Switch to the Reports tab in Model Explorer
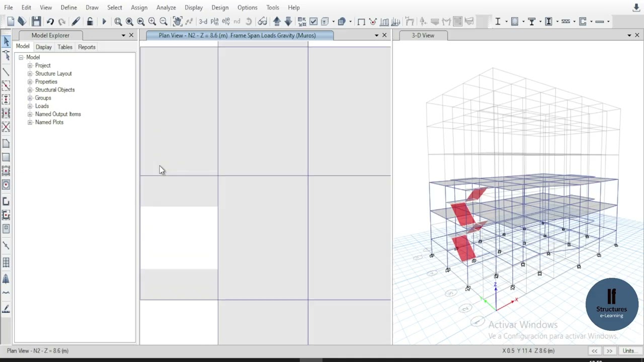This screenshot has width=644, height=362. pos(87,47)
